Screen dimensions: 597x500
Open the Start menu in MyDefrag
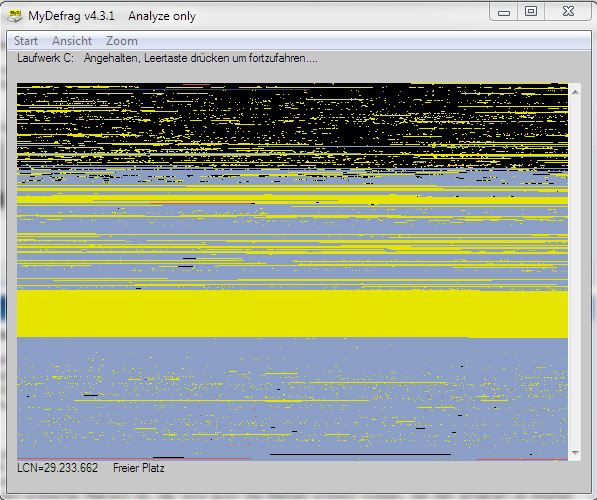[26, 41]
